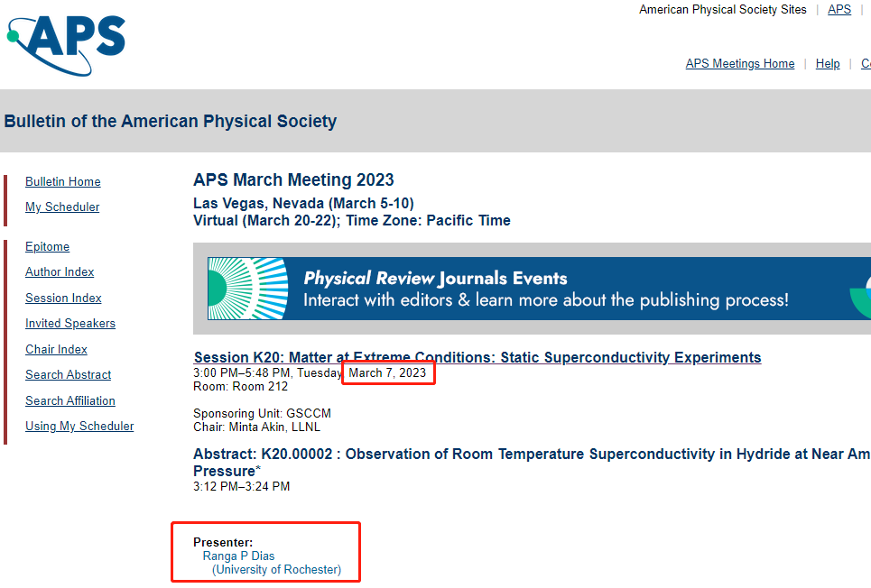Viewport: 871px width, 588px height.
Task: Open presenter Ranga P Dias link
Action: pyautogui.click(x=238, y=556)
